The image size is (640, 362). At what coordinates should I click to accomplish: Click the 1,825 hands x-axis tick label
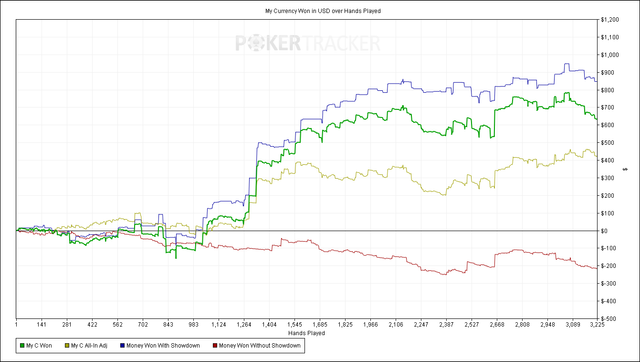(345, 325)
